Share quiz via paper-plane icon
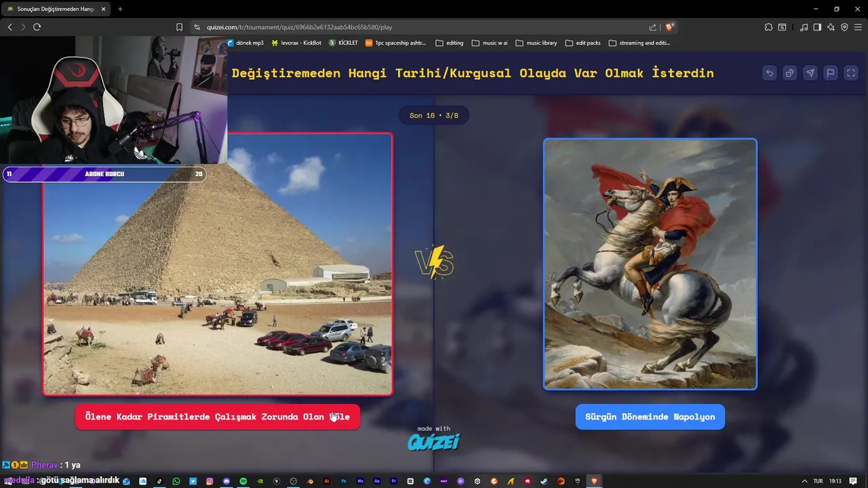Image resolution: width=868 pixels, height=488 pixels. 810,73
